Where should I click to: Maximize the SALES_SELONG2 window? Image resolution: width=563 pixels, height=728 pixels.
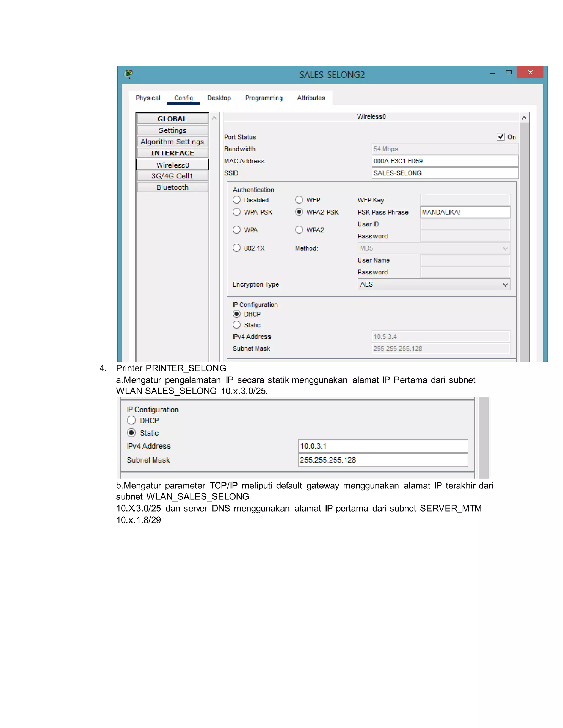(509, 72)
